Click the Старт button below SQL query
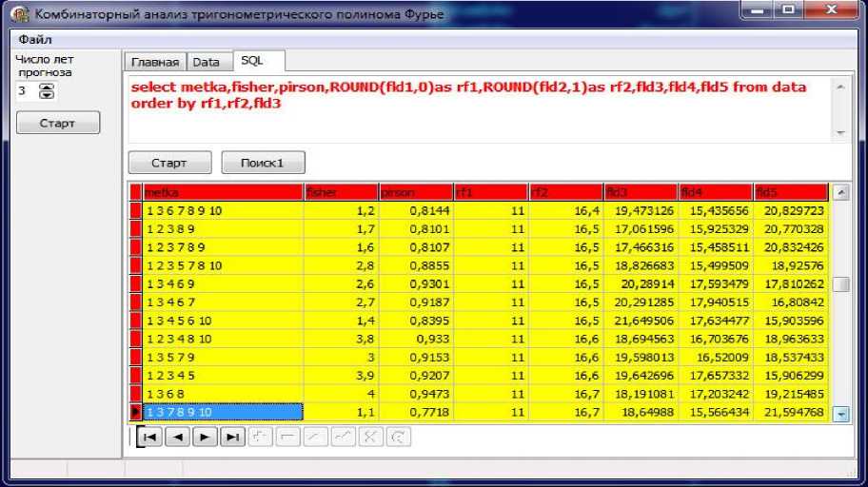Screen dimensions: 868x487 (x=169, y=163)
